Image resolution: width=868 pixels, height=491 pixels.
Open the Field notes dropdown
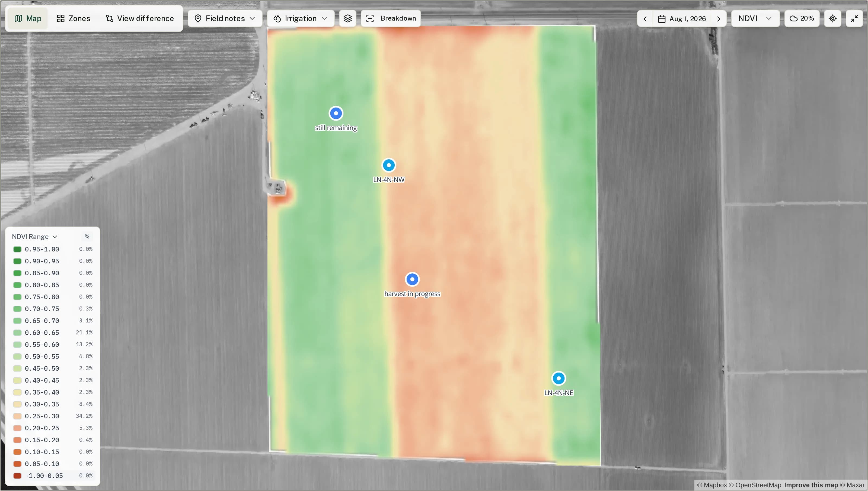pyautogui.click(x=225, y=18)
